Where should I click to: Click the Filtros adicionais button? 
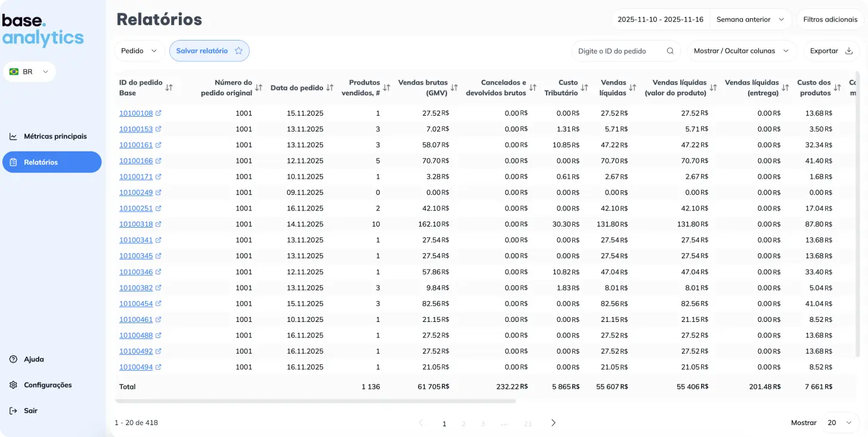(830, 20)
